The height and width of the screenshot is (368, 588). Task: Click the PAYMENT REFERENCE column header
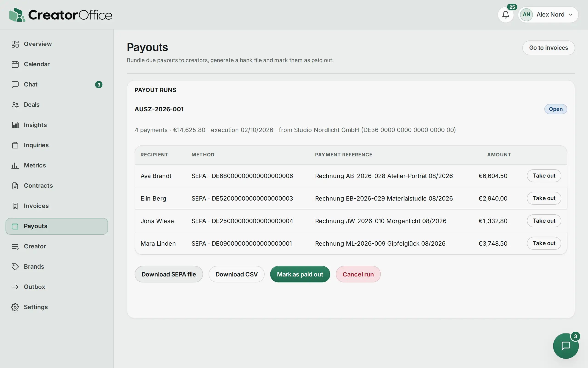344,155
